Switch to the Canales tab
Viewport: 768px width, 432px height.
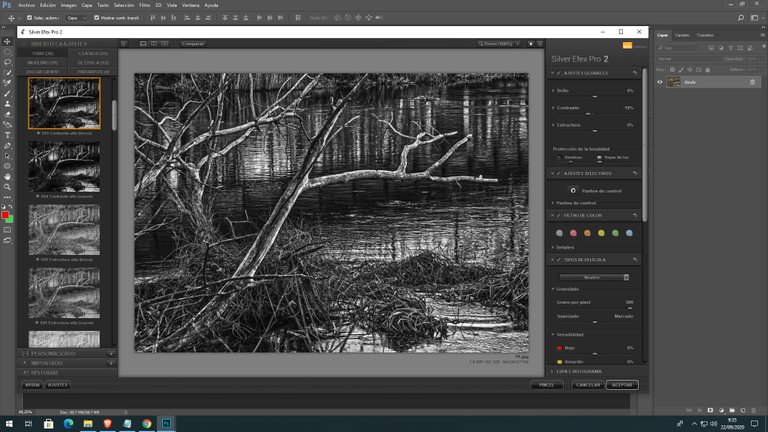[x=682, y=35]
